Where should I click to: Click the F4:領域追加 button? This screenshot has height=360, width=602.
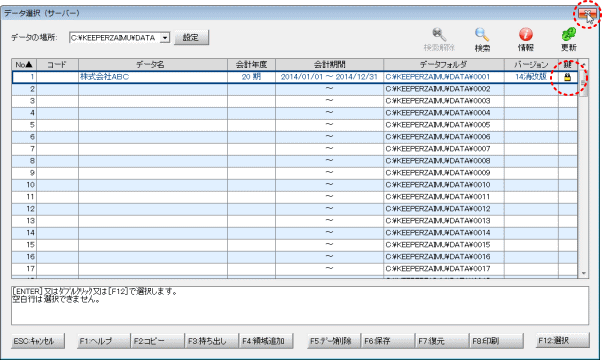[266, 341]
